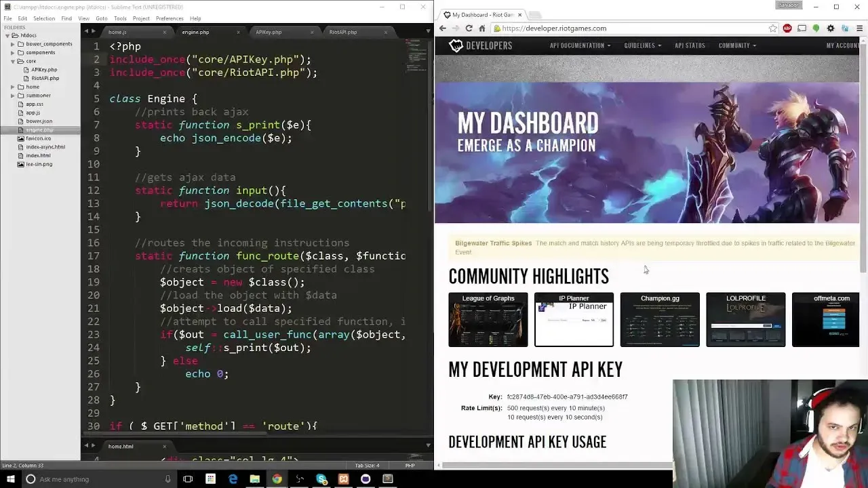Close the APIKey.php tab

[x=312, y=32]
